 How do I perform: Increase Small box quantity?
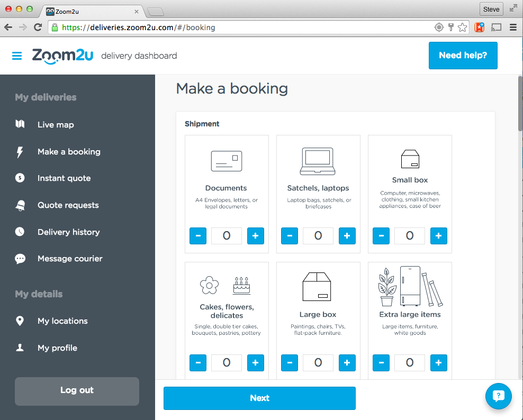point(439,236)
